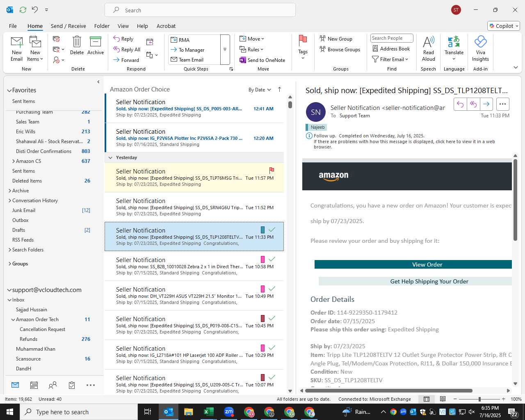Select Normal view button in status bar
Viewport: 525px width, 420px height.
[427, 399]
